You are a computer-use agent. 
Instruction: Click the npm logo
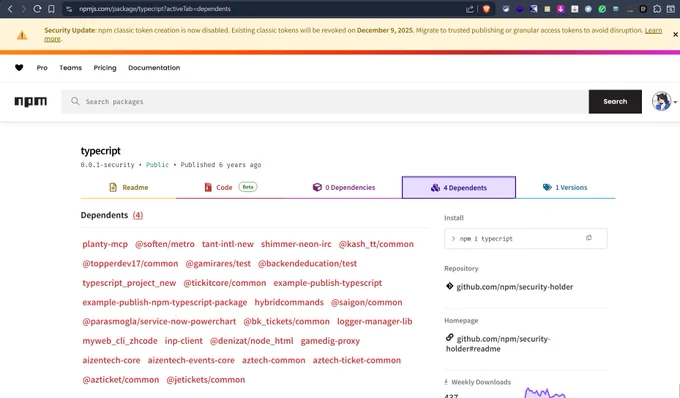click(x=30, y=101)
